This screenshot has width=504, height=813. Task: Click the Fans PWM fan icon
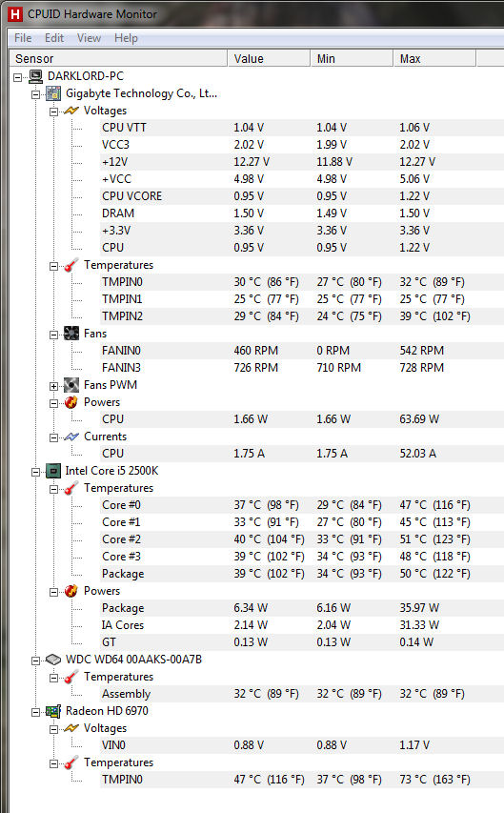71,385
